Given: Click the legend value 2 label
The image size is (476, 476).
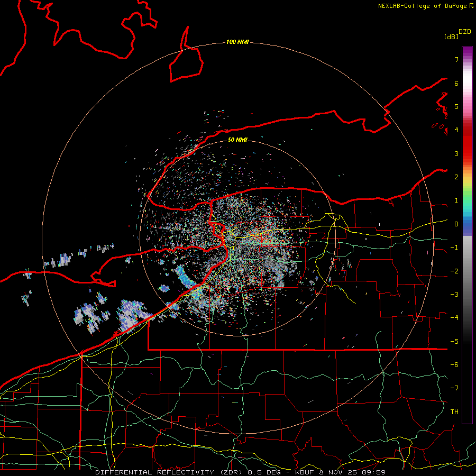Looking at the screenshot, I should [456, 177].
